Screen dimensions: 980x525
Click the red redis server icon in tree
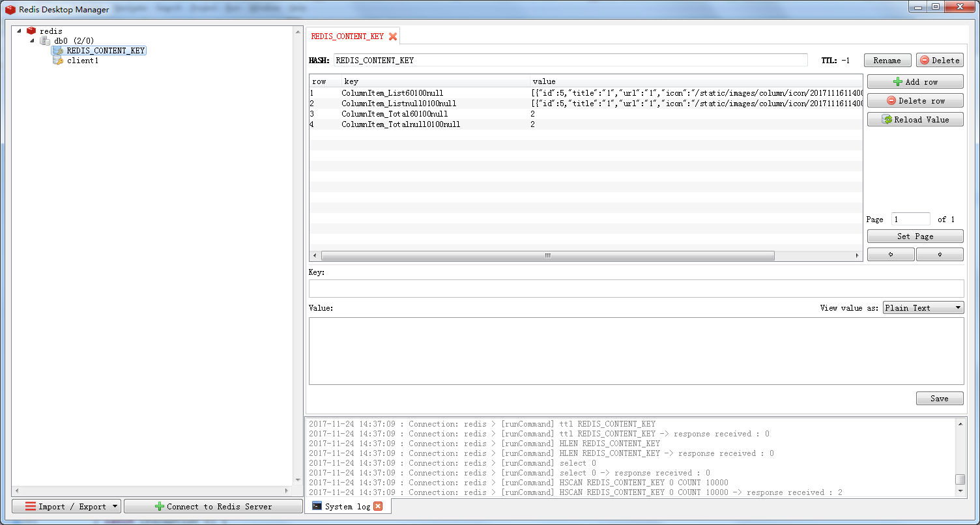31,31
